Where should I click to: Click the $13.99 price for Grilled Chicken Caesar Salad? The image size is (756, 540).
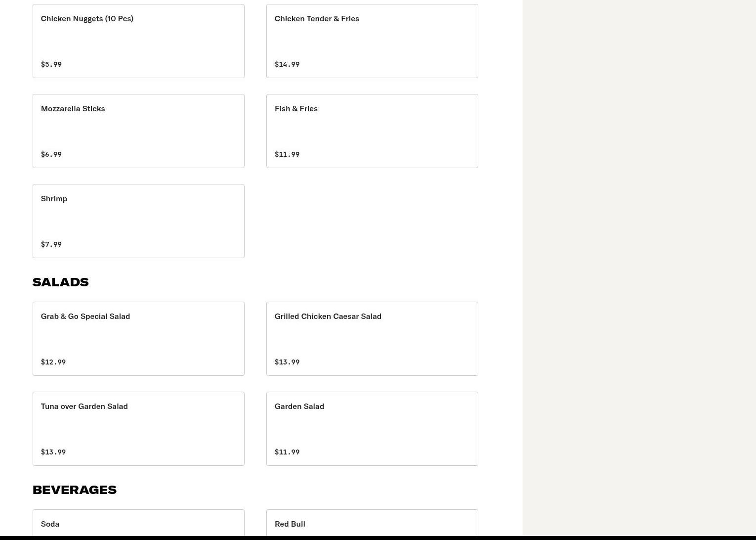pyautogui.click(x=287, y=362)
